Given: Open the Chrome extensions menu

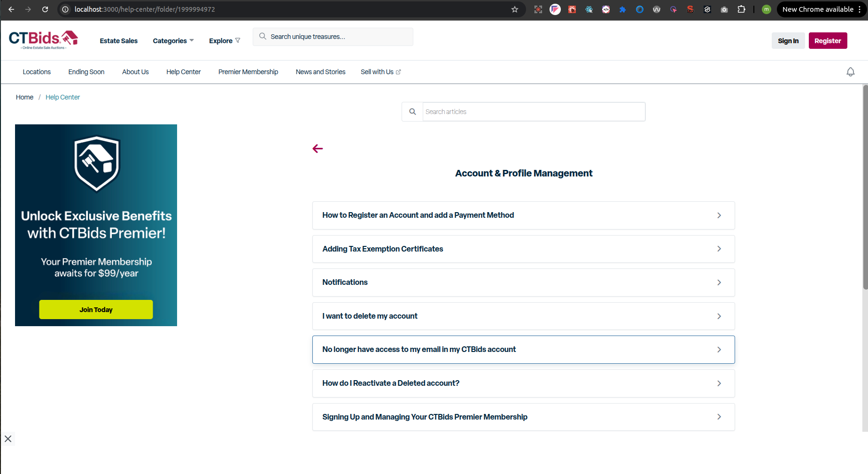Looking at the screenshot, I should point(741,9).
